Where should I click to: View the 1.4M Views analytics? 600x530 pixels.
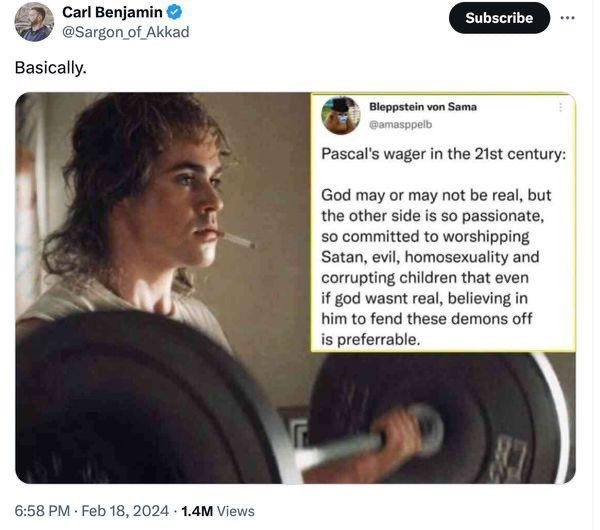pos(217,511)
